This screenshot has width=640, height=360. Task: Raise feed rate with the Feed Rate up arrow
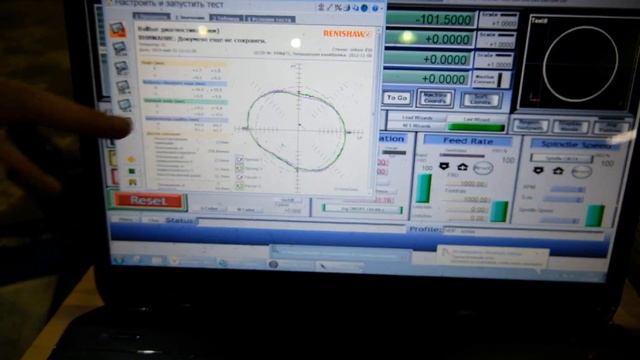(462, 167)
